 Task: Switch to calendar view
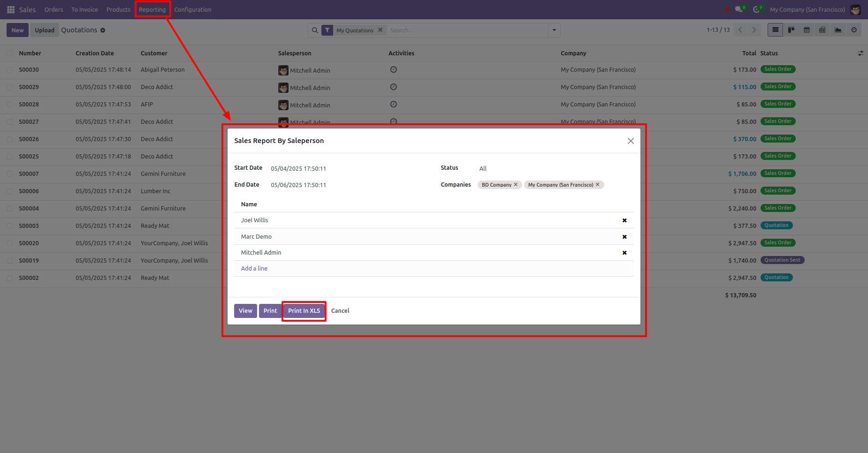(807, 30)
